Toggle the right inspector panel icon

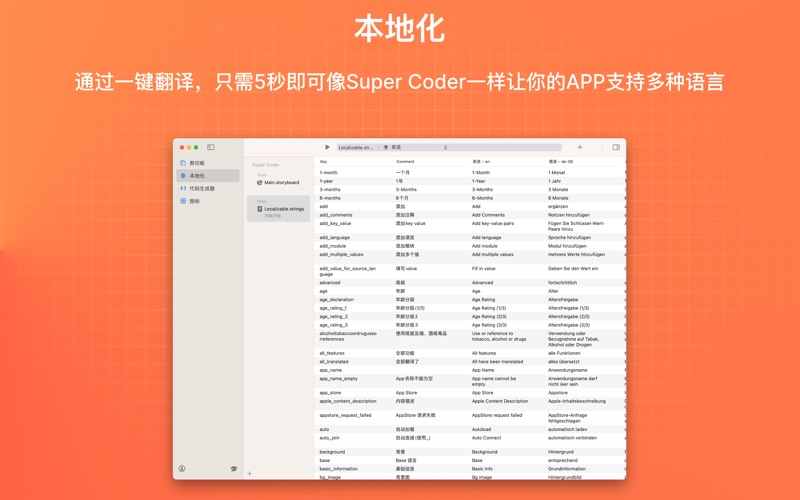pos(616,147)
